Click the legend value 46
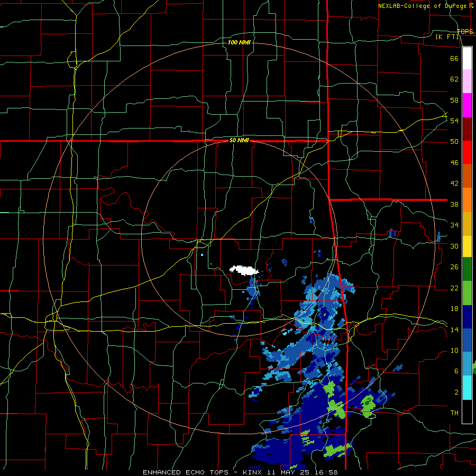Image resolution: width=476 pixels, height=476 pixels. [x=454, y=163]
